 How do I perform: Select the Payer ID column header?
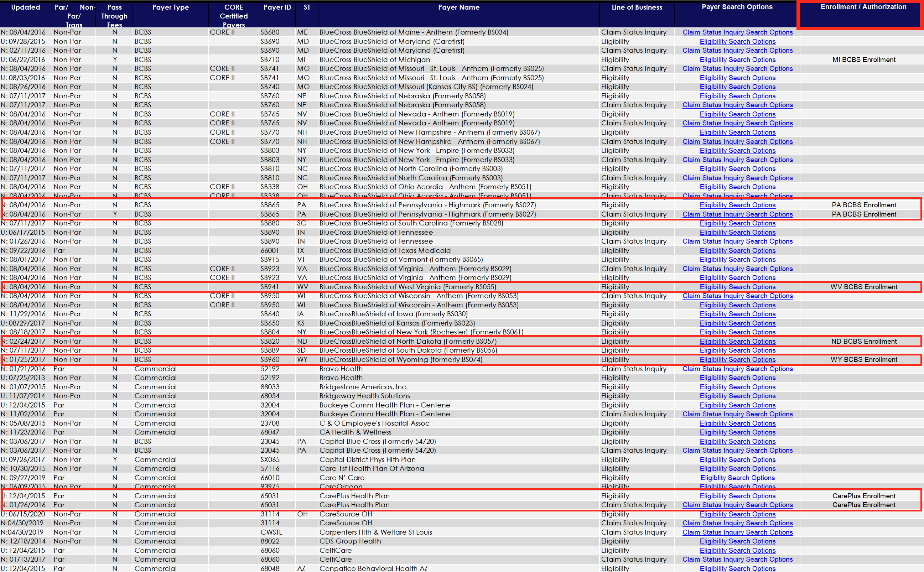tap(277, 7)
